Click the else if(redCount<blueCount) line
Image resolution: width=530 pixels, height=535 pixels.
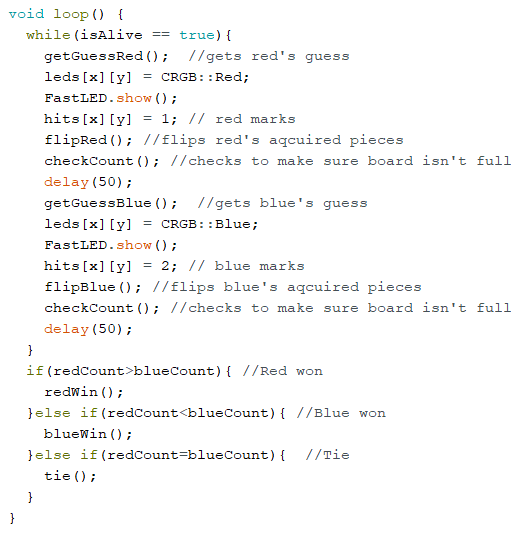[x=156, y=413]
